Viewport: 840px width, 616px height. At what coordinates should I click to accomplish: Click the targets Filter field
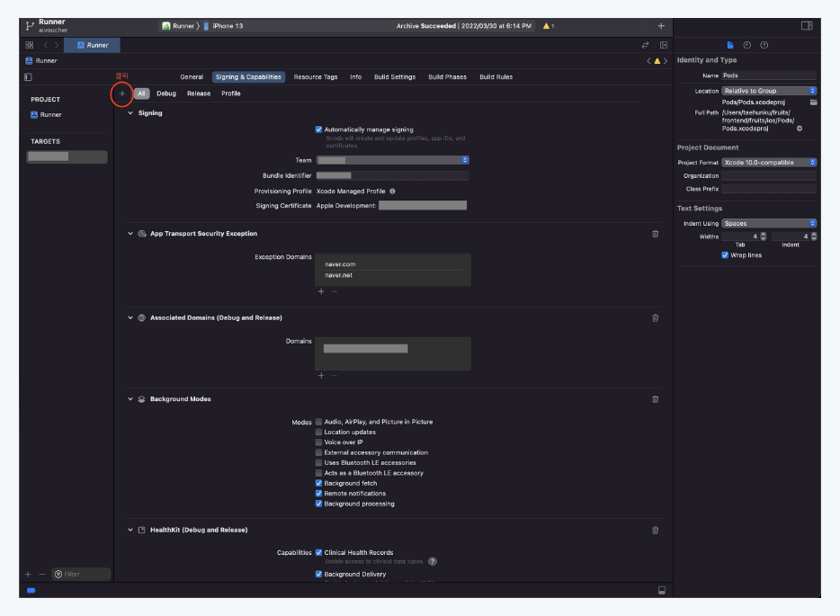click(x=82, y=575)
